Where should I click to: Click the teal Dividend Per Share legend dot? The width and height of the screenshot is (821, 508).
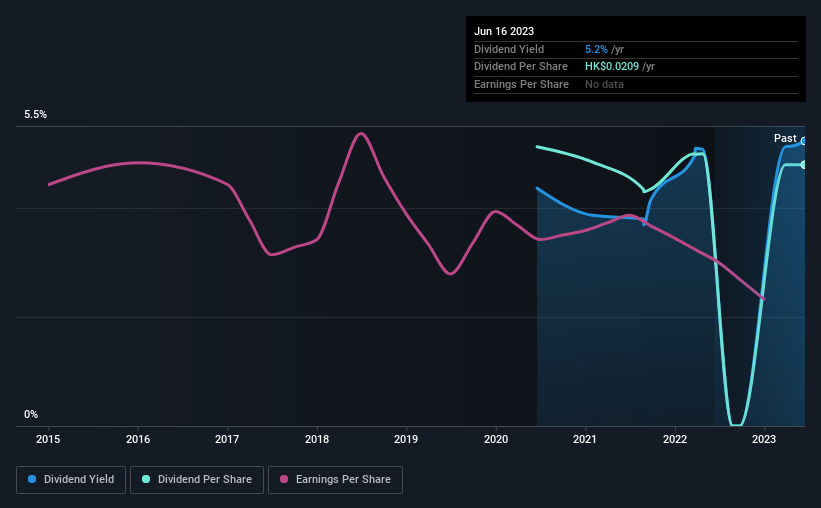tap(145, 480)
